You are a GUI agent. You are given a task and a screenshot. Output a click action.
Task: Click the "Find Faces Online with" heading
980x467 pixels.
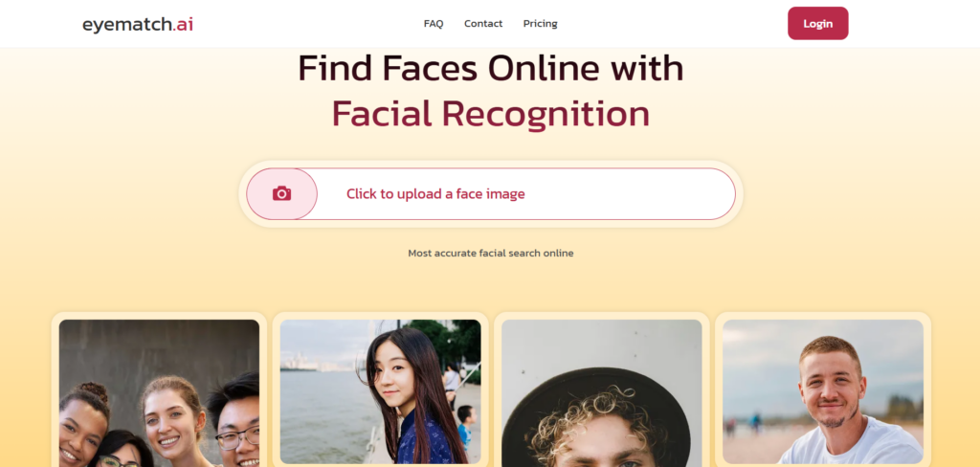coord(491,68)
